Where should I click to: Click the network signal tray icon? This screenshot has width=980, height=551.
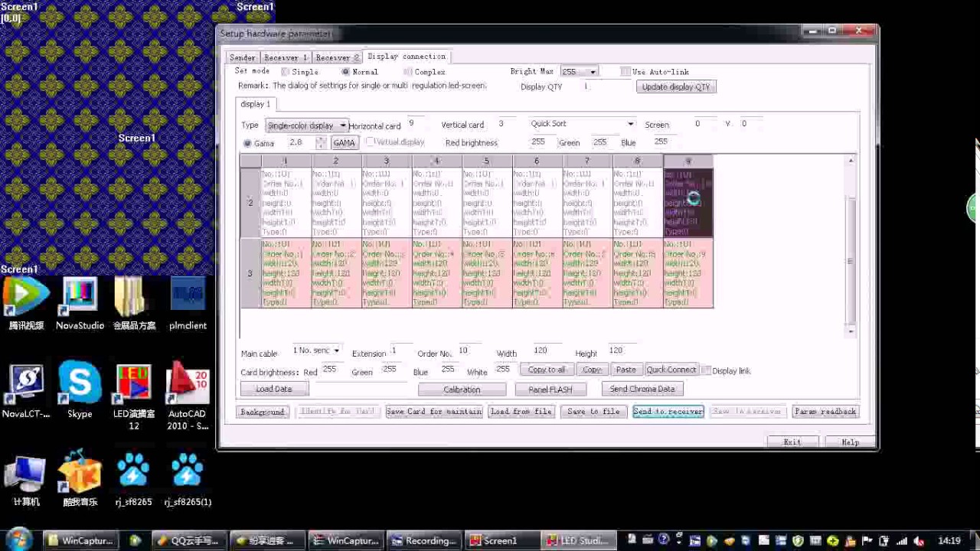pos(901,541)
